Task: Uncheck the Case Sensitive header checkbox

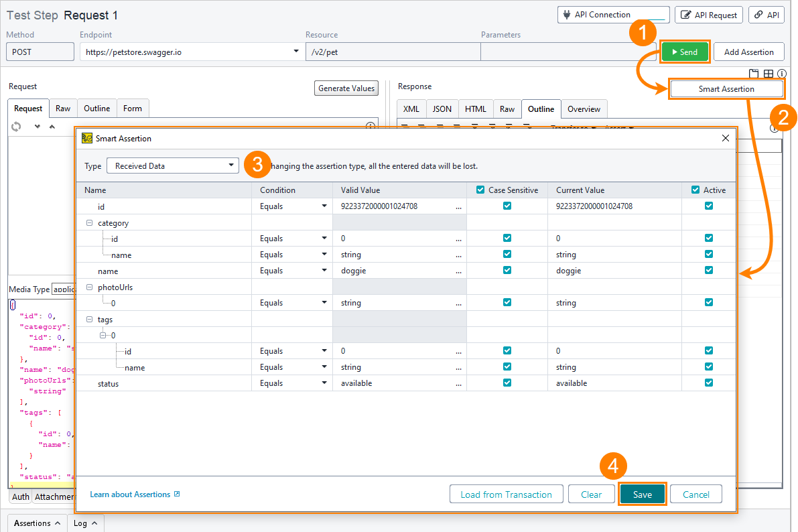Action: click(480, 190)
